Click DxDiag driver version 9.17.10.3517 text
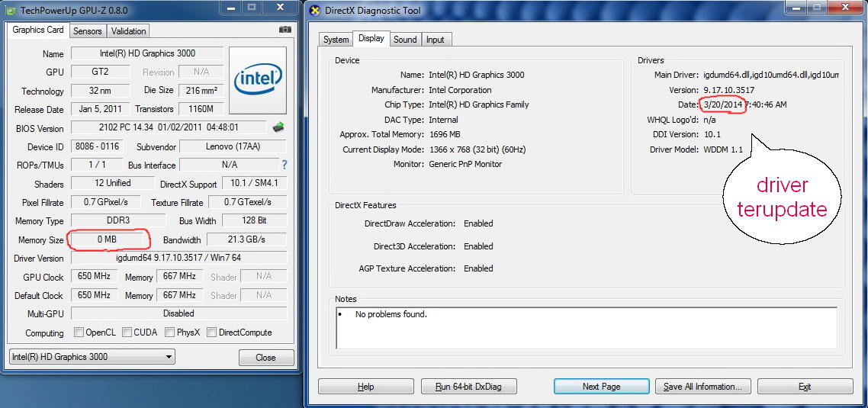The image size is (868, 408). pyautogui.click(x=729, y=90)
